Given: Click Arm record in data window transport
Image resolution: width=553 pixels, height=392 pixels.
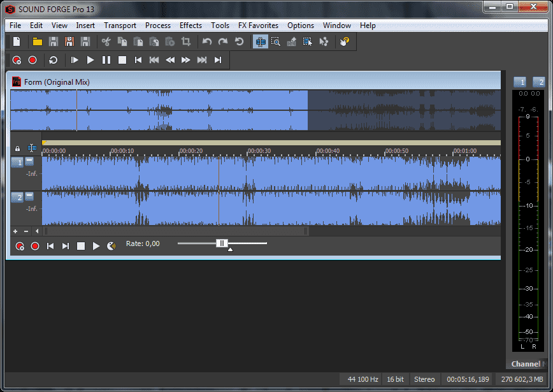Looking at the screenshot, I should pyautogui.click(x=20, y=246).
